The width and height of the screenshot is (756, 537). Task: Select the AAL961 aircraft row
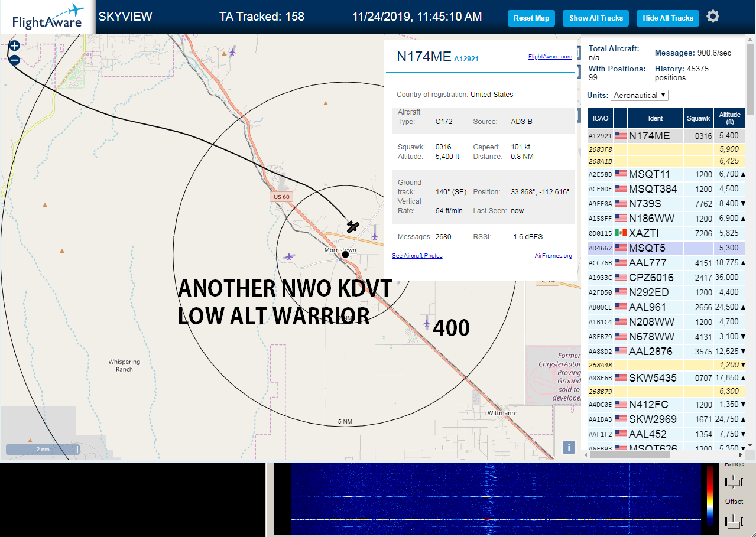pyautogui.click(x=667, y=307)
